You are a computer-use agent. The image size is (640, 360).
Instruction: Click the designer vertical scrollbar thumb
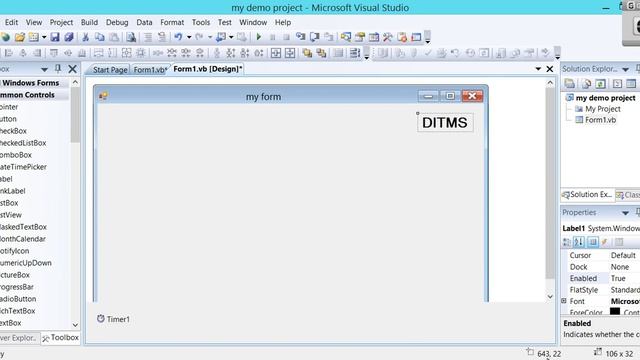(550, 184)
